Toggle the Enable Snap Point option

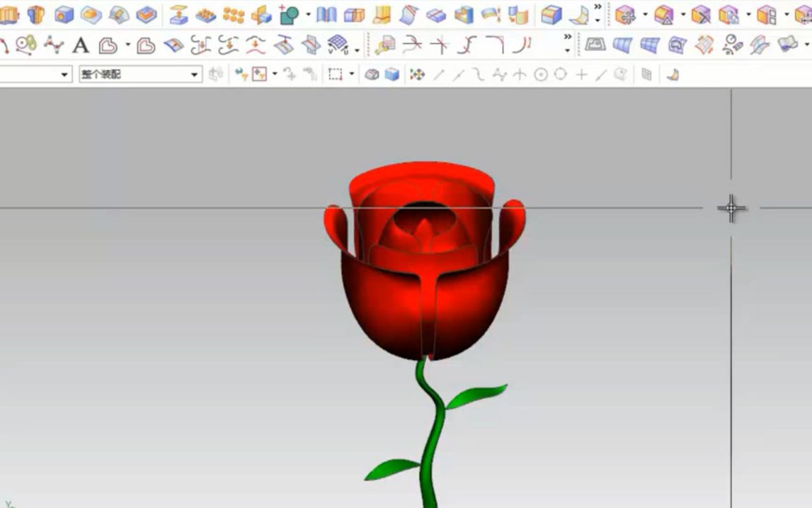418,74
